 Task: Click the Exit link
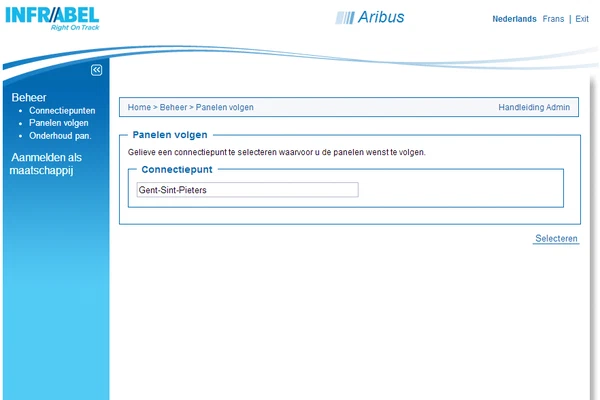coord(582,19)
